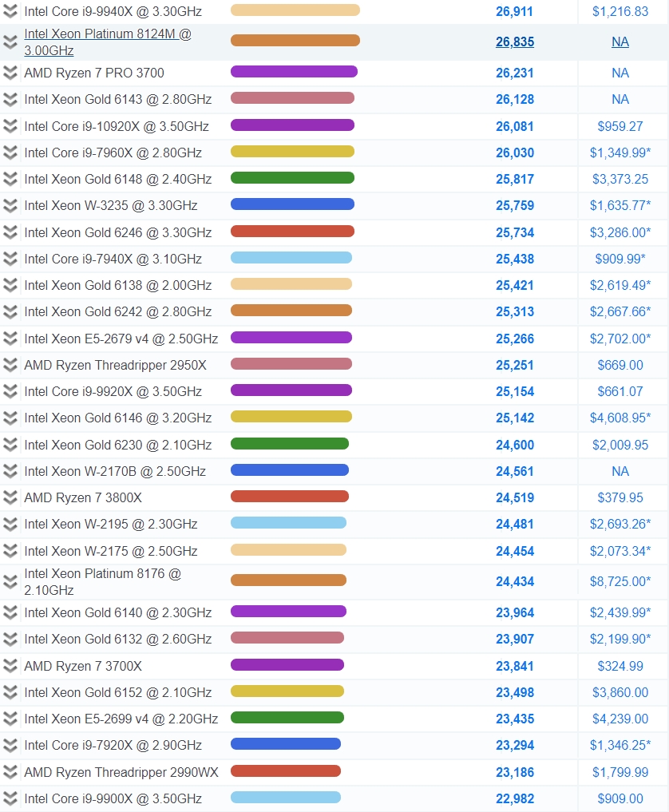Viewport: 669px width, 812px height.
Task: Expand the Intel Xeon Gold 6230 row chevron
Action: (10, 445)
